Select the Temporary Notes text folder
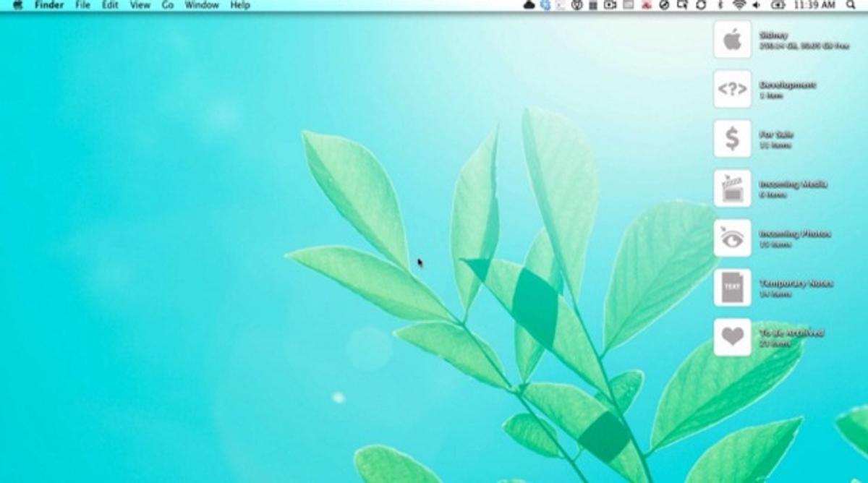The width and height of the screenshot is (868, 483). (x=732, y=288)
